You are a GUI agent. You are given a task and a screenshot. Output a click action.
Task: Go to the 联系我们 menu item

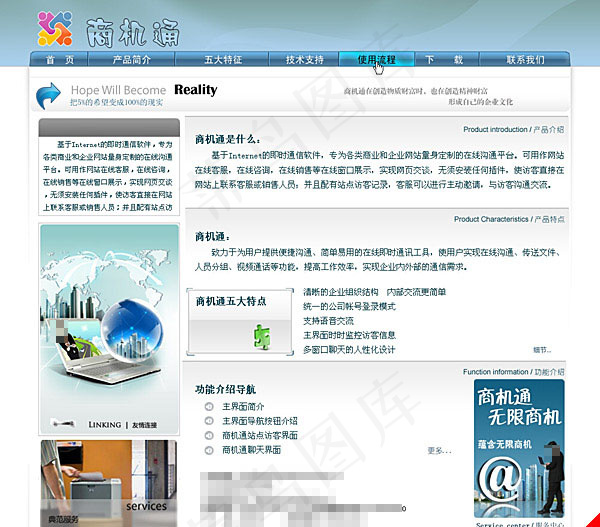coord(525,60)
